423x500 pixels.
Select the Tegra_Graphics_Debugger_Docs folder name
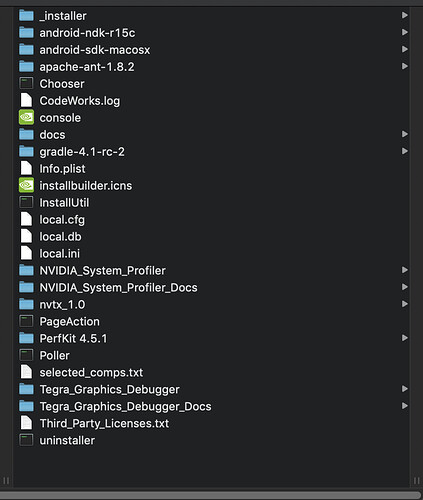click(125, 407)
